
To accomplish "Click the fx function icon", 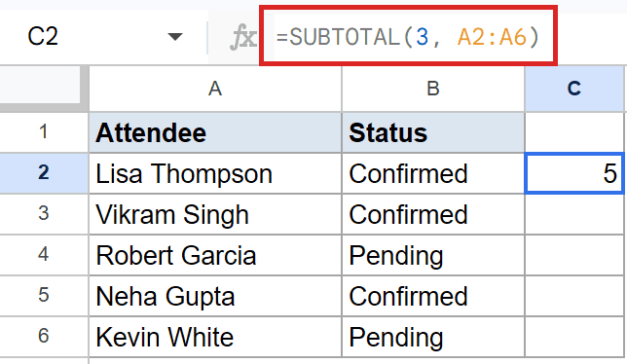I will [243, 37].
